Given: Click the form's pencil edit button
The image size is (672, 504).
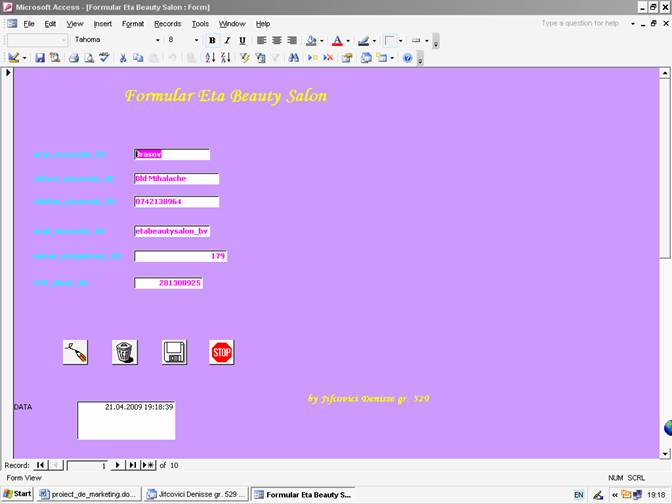Looking at the screenshot, I should 75,352.
